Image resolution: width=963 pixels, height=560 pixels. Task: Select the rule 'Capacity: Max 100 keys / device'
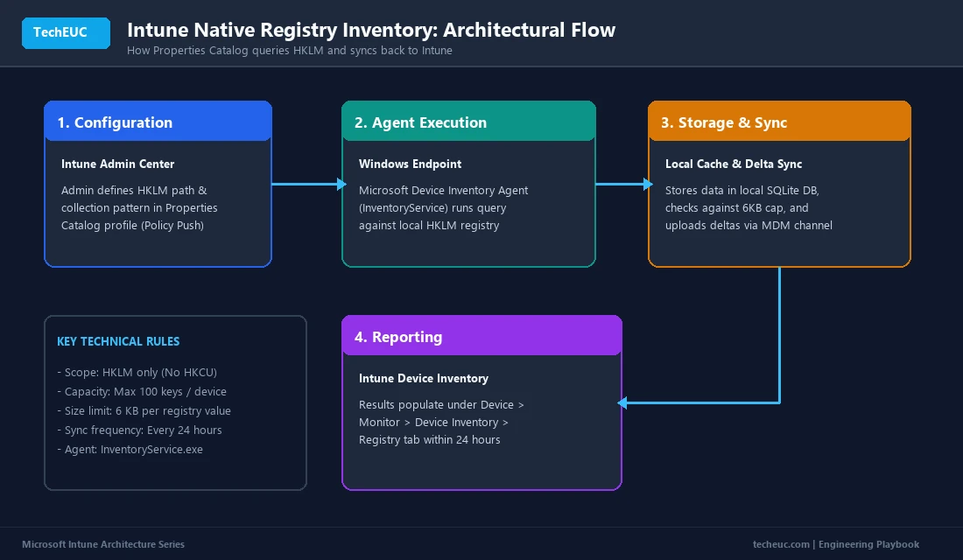[142, 391]
